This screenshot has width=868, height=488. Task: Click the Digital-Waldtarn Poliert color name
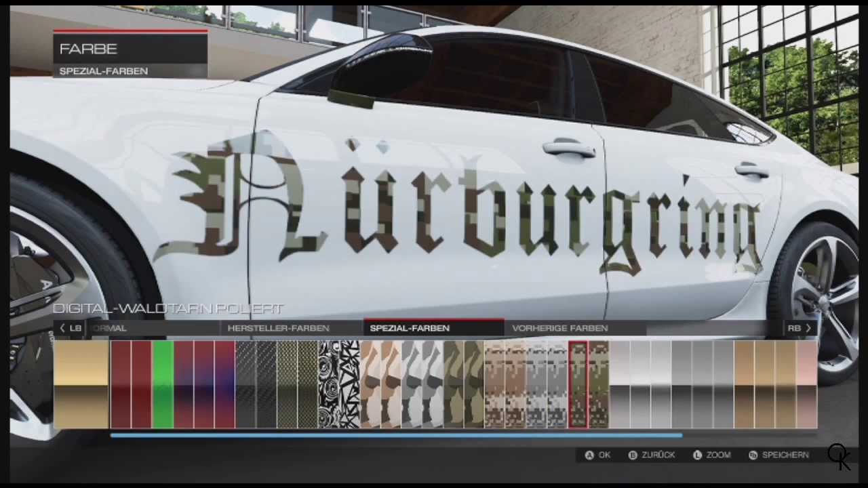coord(168,309)
